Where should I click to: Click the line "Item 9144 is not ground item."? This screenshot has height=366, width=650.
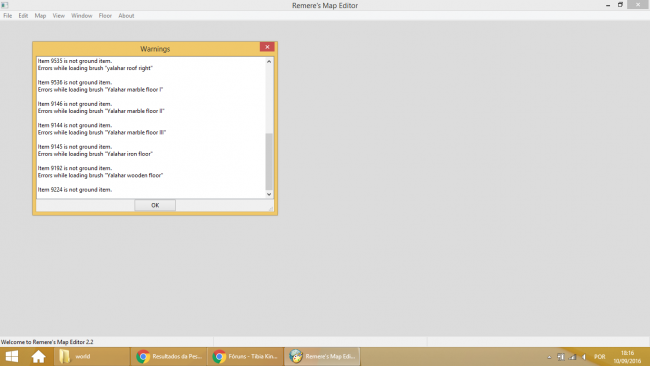[75, 125]
